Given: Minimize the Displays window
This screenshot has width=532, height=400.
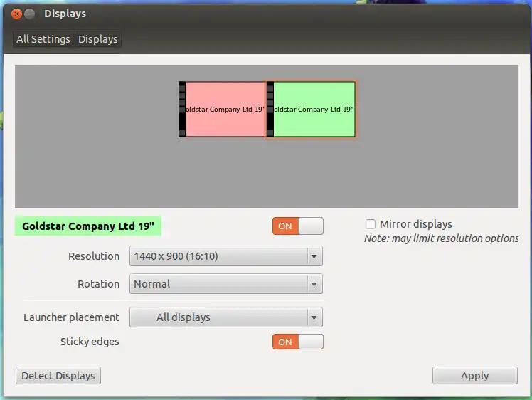Looking at the screenshot, I should 30,14.
